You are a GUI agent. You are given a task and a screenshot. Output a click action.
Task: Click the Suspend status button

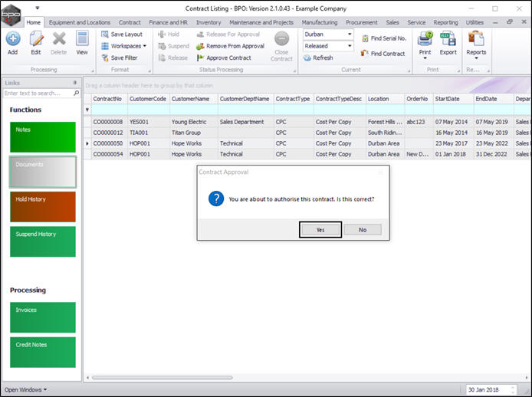(x=174, y=46)
